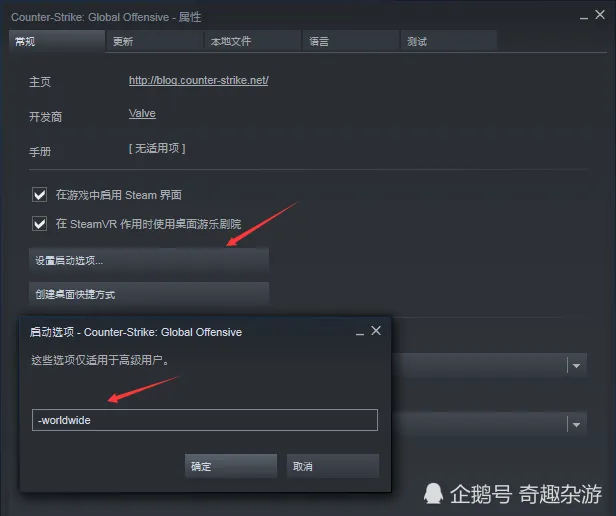Switch to the 本地文件 tab
This screenshot has width=616, height=516.
pyautogui.click(x=253, y=41)
